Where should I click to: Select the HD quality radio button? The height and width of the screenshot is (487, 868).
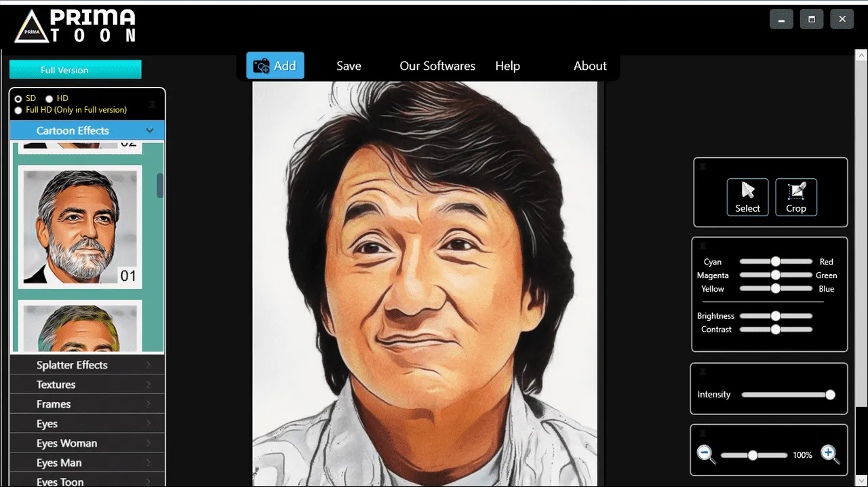tap(49, 98)
